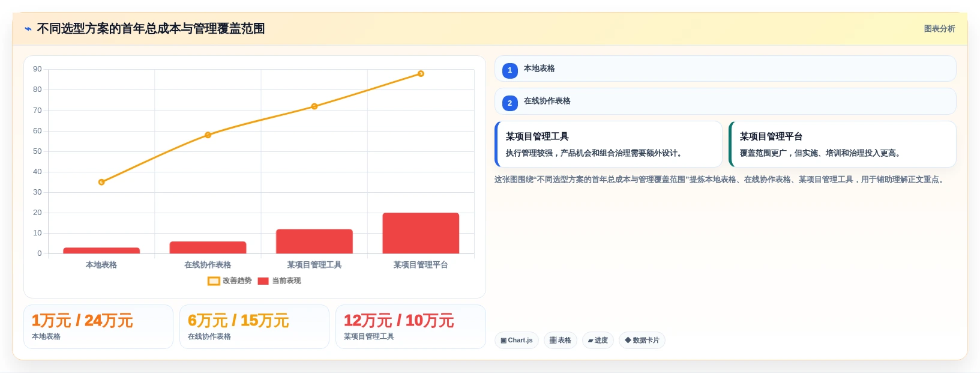Click the chart title 不同选型方案的首年总成本与管理覆盖范围
This screenshot has height=373, width=980.
pyautogui.click(x=151, y=29)
